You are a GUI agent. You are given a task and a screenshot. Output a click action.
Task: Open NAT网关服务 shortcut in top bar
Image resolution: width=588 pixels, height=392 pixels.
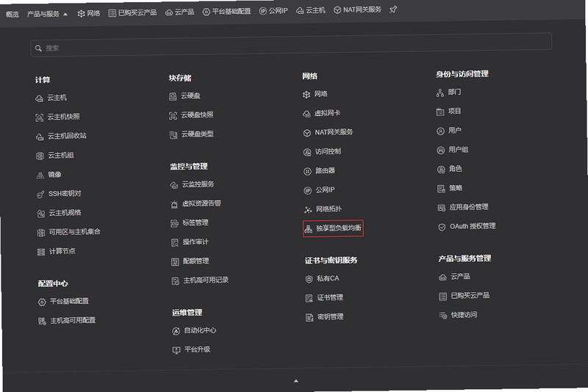(357, 10)
